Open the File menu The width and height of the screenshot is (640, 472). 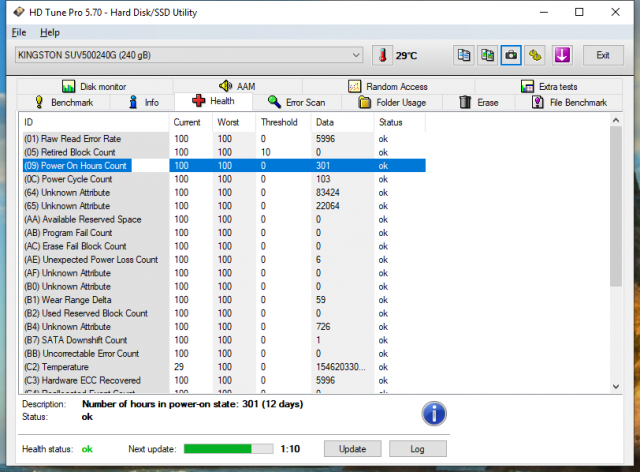click(x=19, y=33)
